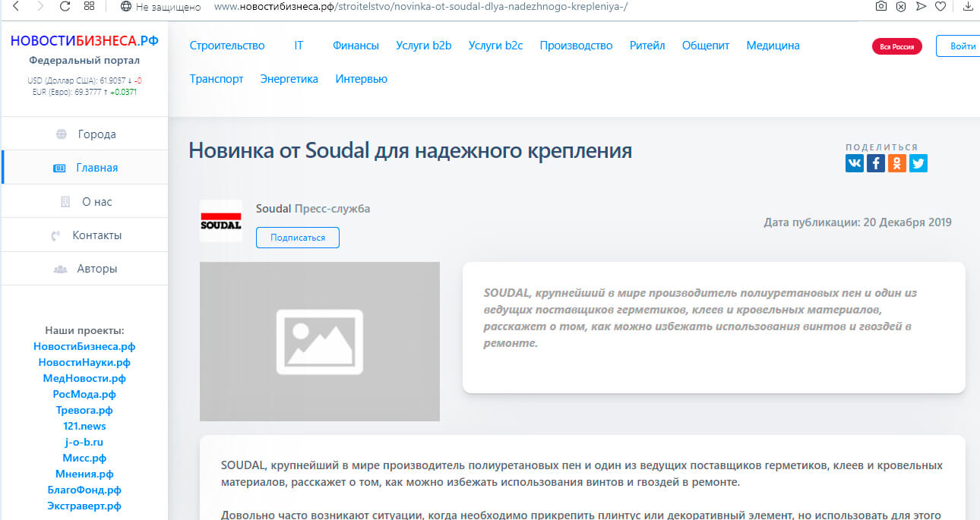Click the building icon next to О нас
The height and width of the screenshot is (520, 980).
[x=65, y=202]
